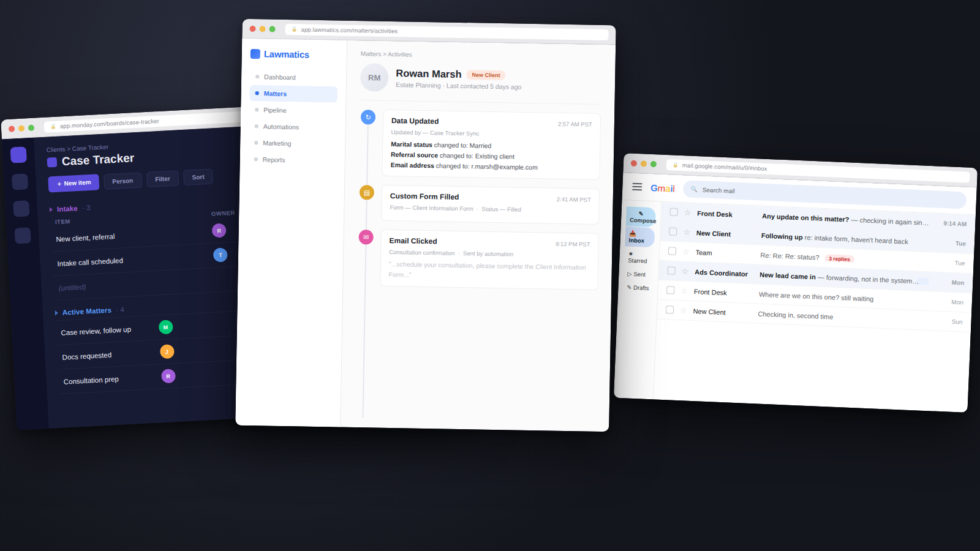The height and width of the screenshot is (551, 980).
Task: Open the '(untitled)' item in Intake group
Action: (x=144, y=283)
